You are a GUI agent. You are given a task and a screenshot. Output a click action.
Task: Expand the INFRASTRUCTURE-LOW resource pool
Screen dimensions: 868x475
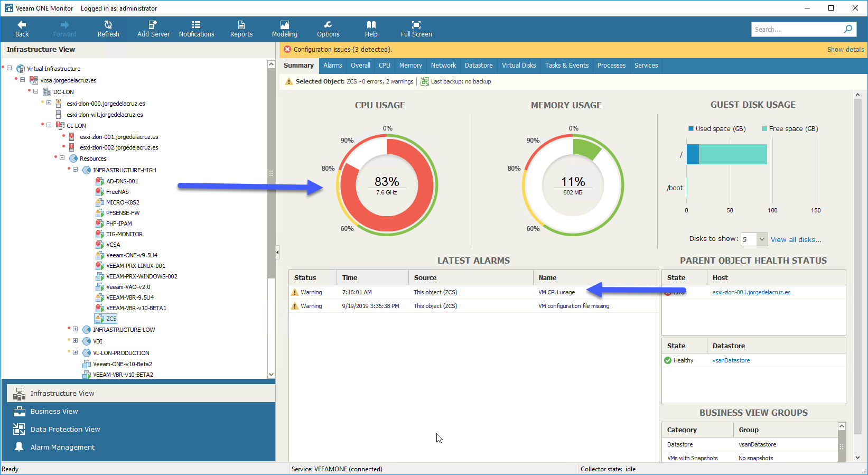tap(75, 329)
